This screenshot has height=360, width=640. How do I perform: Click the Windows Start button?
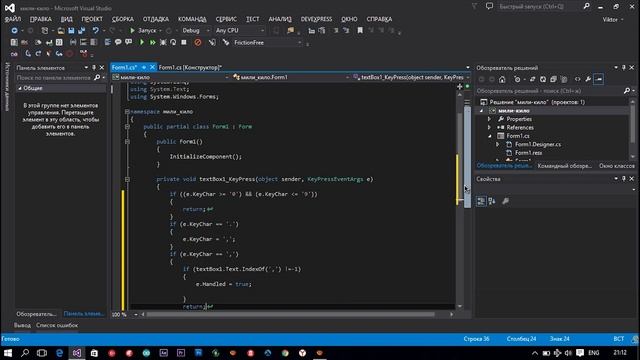pyautogui.click(x=8, y=353)
